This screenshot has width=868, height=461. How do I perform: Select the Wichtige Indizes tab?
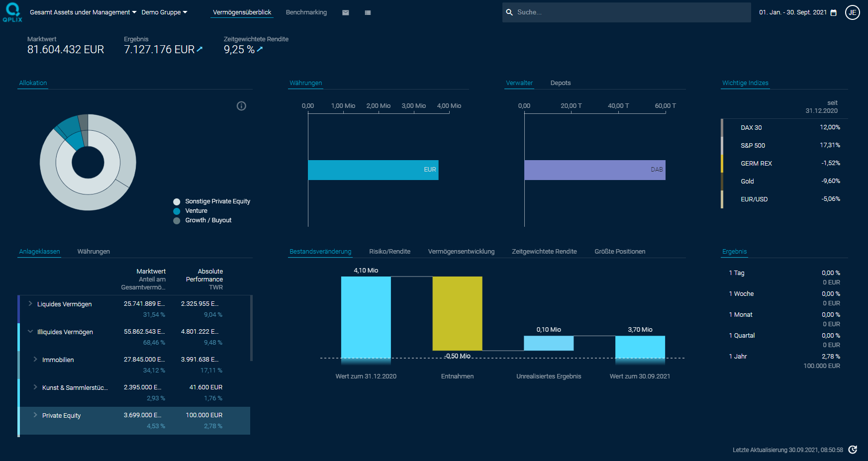point(745,83)
